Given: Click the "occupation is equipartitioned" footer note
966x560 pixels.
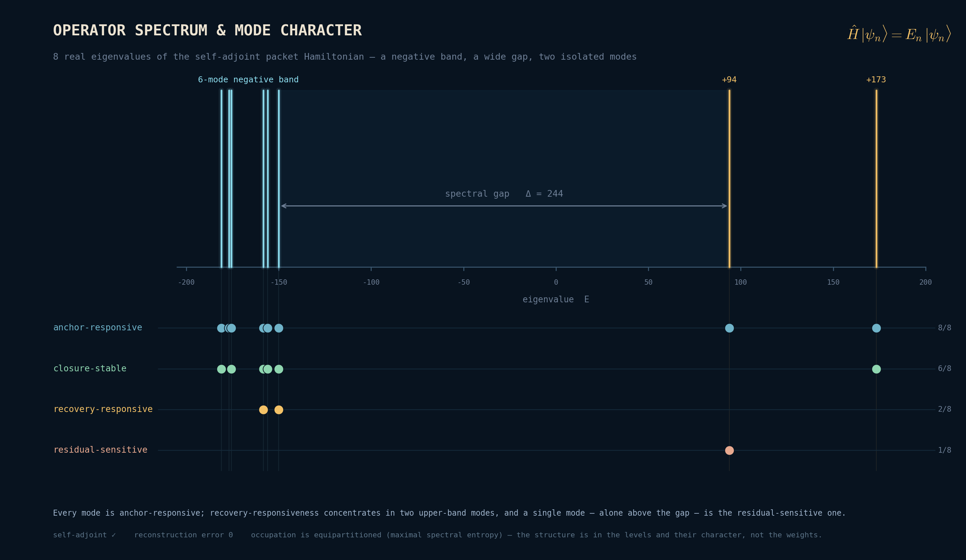Looking at the screenshot, I should 536,535.
